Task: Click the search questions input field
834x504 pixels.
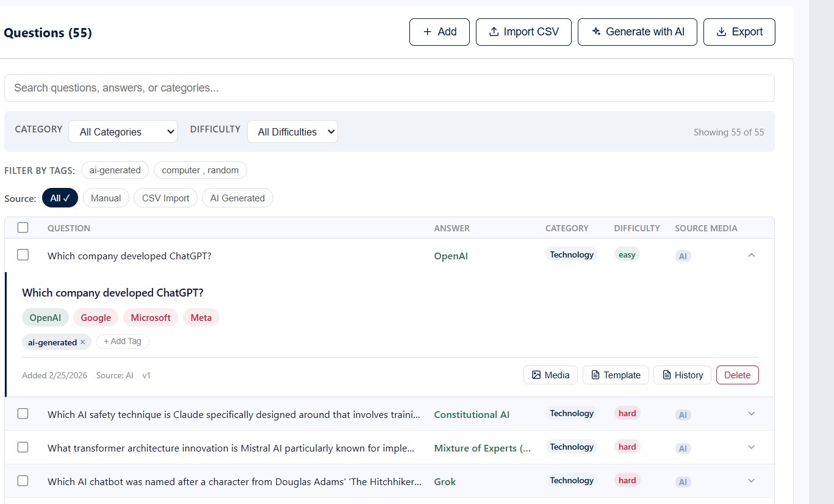Action: point(390,88)
